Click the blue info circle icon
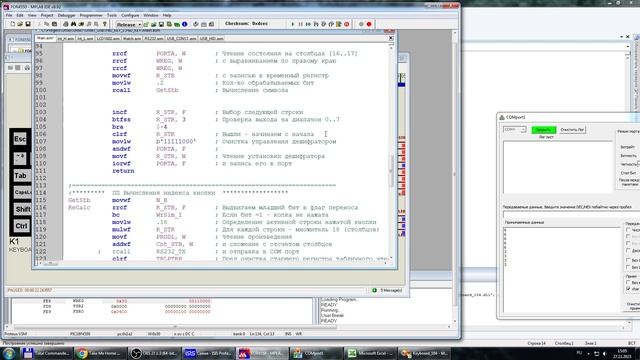This screenshot has width=640, height=360. (x=184, y=24)
